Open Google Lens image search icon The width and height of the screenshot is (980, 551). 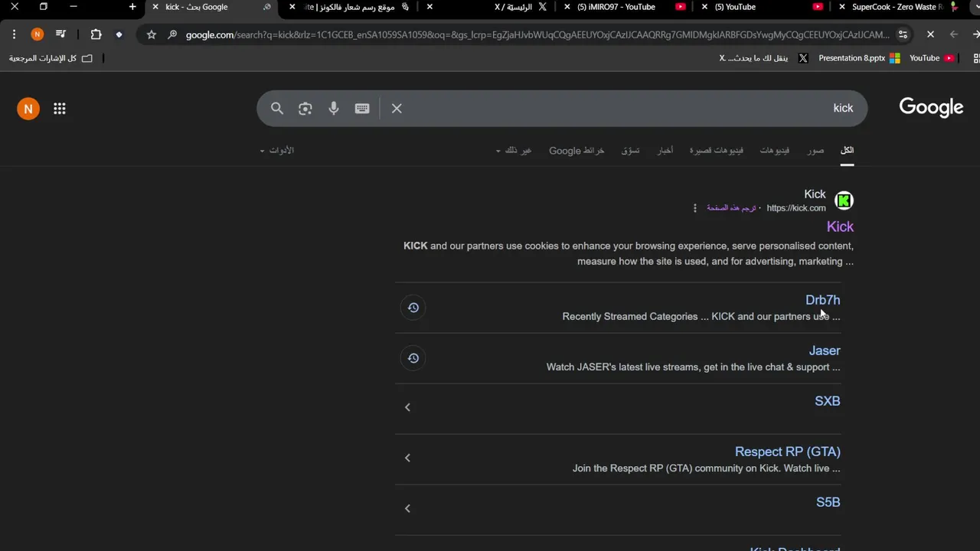(305, 109)
